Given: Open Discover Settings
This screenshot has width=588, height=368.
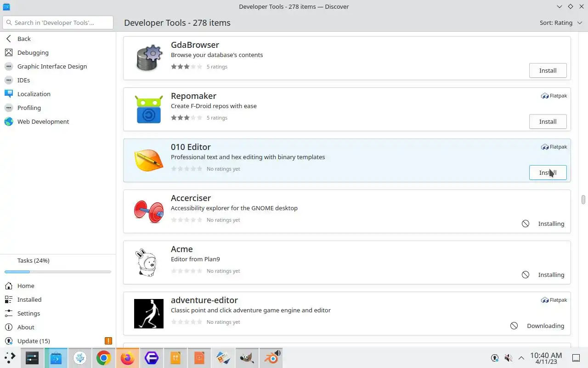Looking at the screenshot, I should (x=58, y=313).
